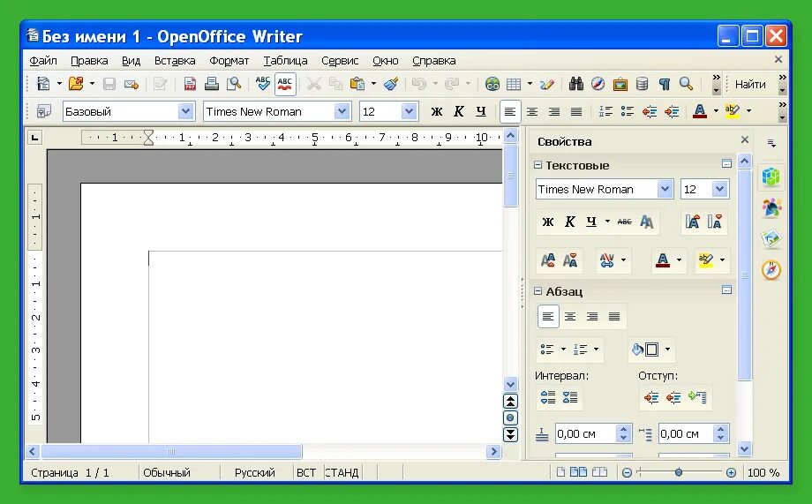Open the Вставка menu

(175, 61)
